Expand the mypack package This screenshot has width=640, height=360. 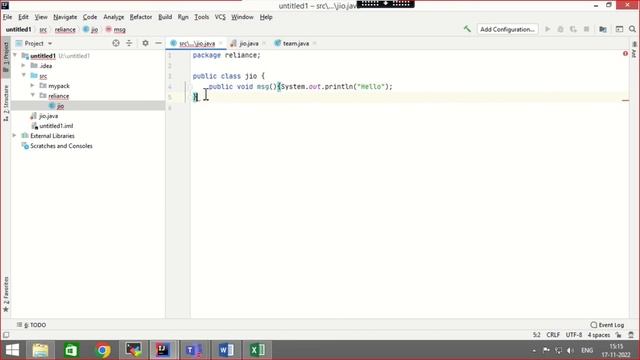(33, 85)
